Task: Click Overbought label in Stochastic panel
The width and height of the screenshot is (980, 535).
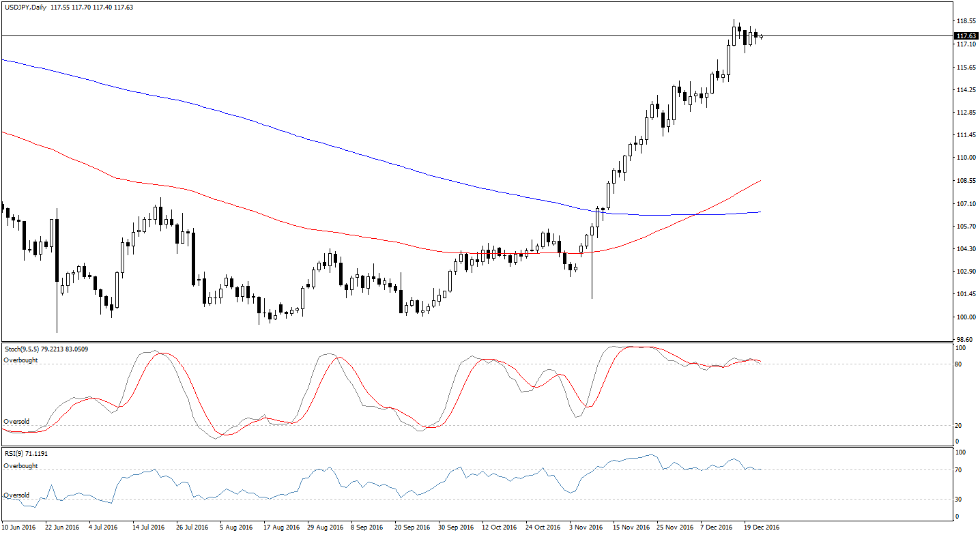Action: point(20,360)
